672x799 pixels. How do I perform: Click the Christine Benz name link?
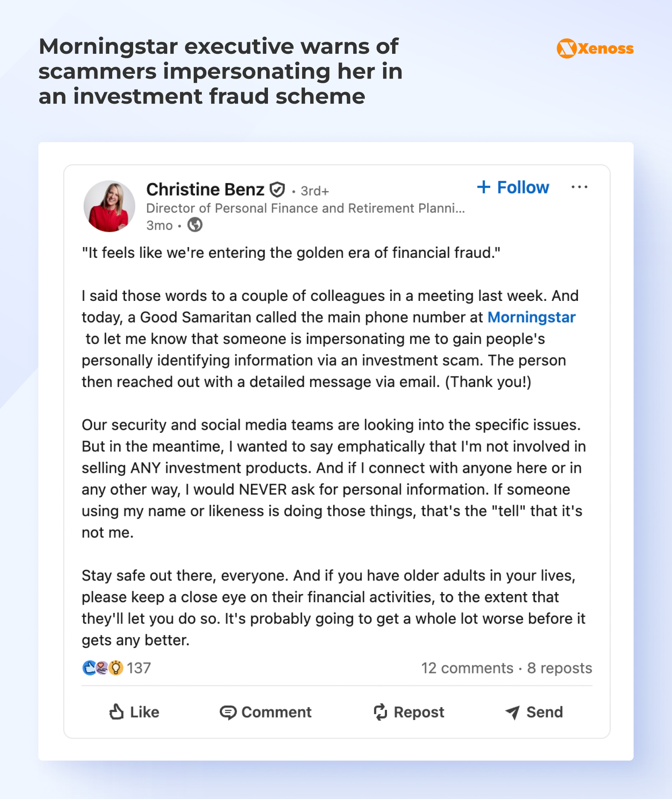pos(205,189)
